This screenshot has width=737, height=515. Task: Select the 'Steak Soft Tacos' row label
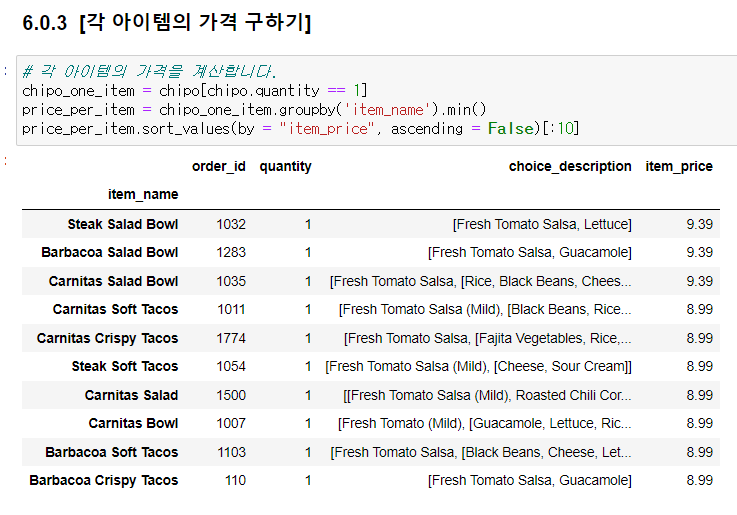tap(125, 366)
